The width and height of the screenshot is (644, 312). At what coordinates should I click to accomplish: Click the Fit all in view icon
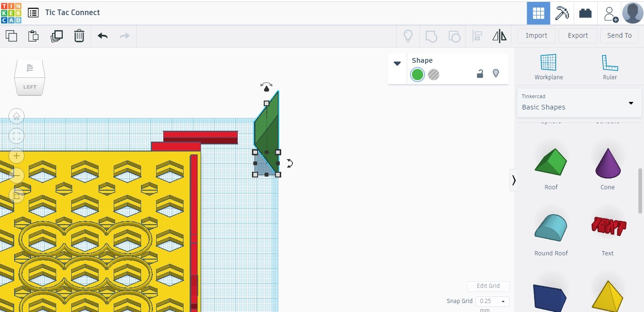[17, 136]
